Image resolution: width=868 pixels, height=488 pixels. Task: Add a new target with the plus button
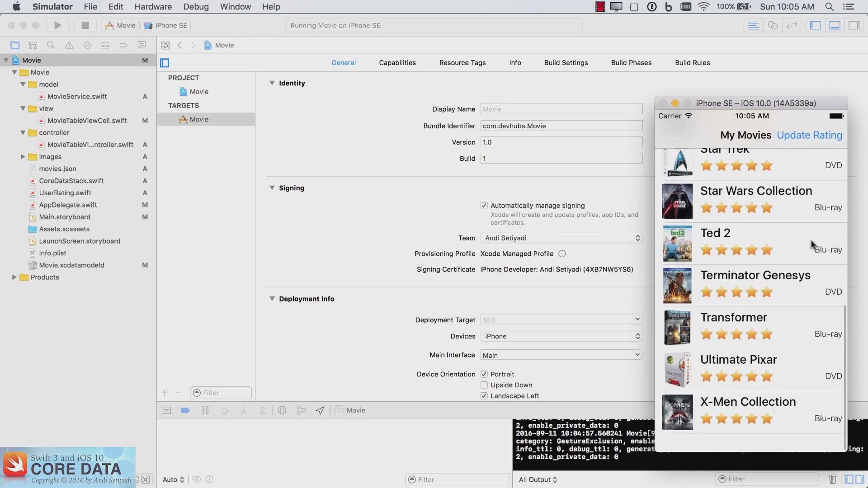pyautogui.click(x=165, y=393)
